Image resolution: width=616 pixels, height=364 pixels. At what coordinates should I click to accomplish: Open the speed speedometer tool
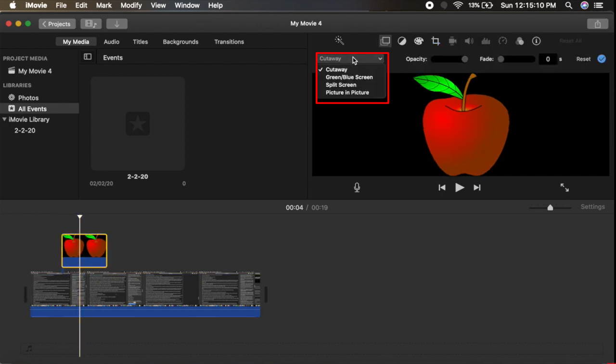tap(503, 41)
